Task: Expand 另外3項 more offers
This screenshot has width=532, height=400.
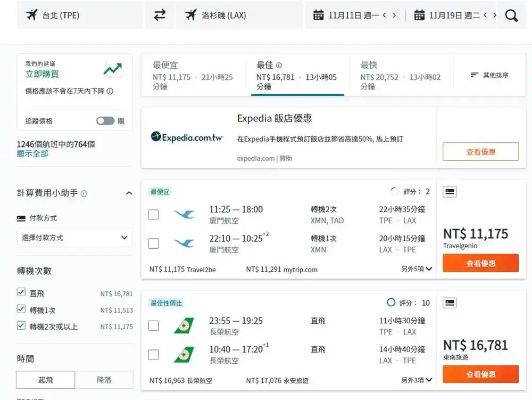Action: 417,380
